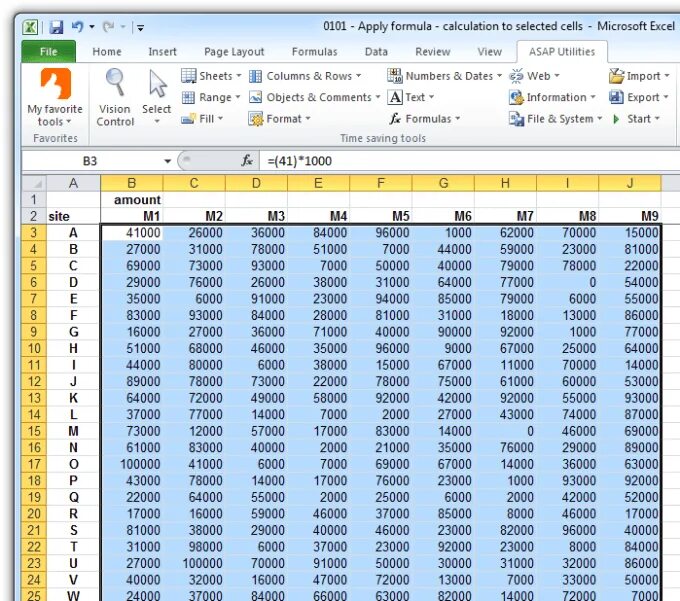Click site 'O' cell in row 17
Screen dimensions: 680x601
tap(73, 464)
